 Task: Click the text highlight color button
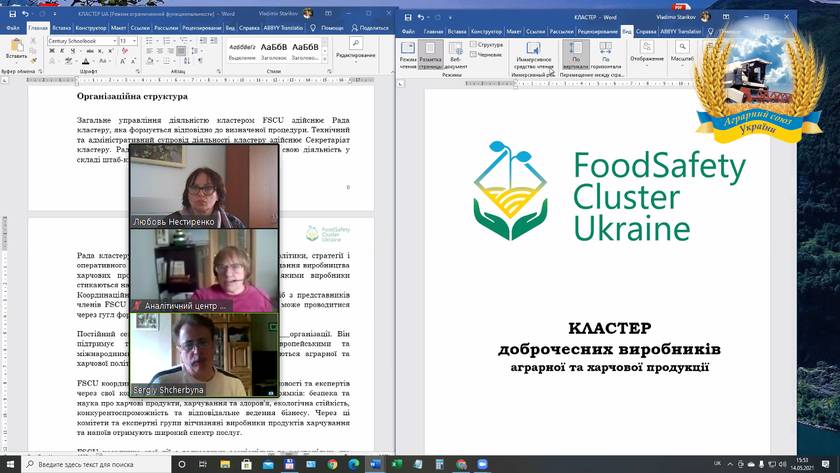point(69,62)
